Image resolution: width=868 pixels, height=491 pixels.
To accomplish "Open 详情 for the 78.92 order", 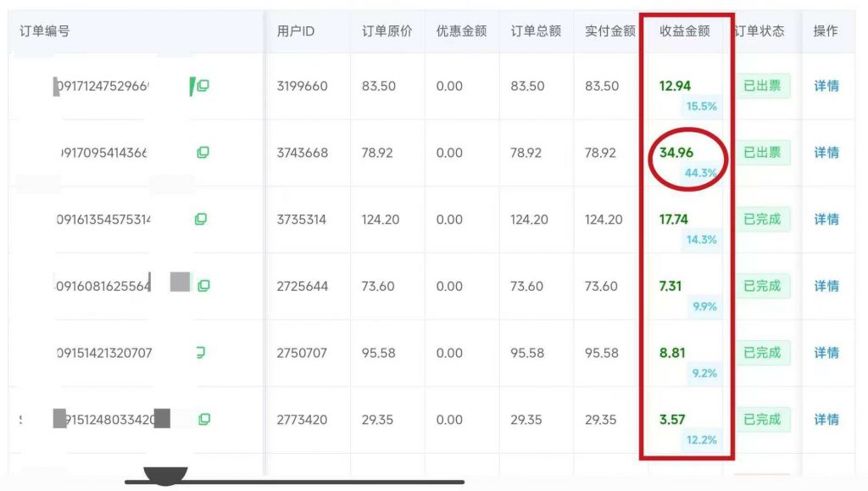I will pyautogui.click(x=826, y=153).
